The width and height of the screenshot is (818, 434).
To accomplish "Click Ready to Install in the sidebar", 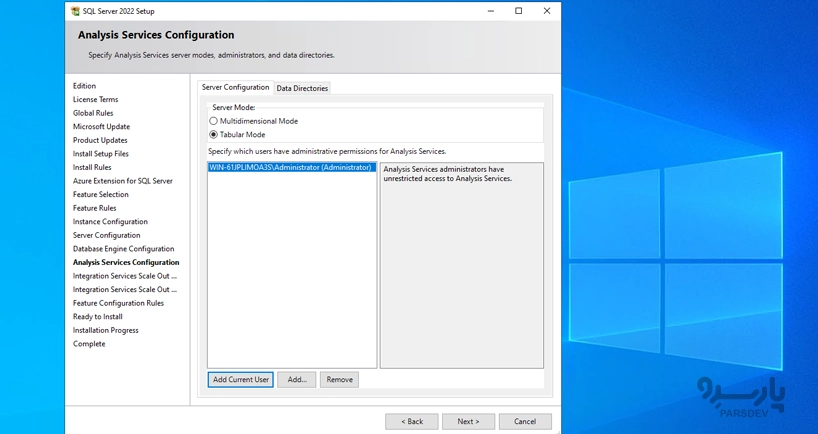I will (x=97, y=317).
